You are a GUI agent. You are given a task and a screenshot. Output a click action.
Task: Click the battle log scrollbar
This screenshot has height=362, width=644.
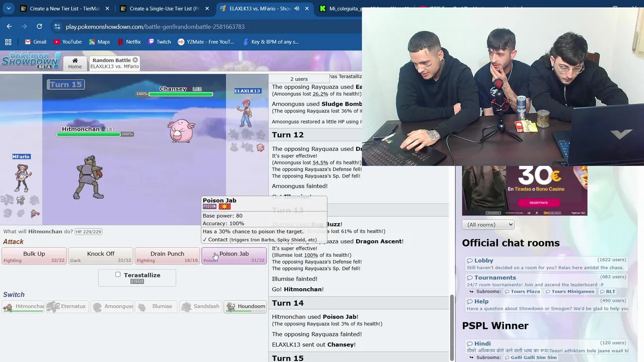pyautogui.click(x=451, y=327)
